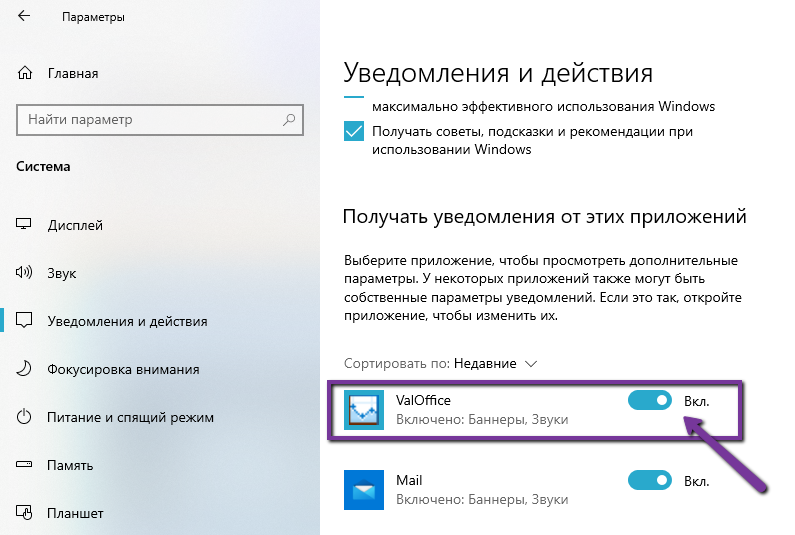Screen dimensions: 795x535
Task: Open ValOffice notification settings by name
Action: point(423,400)
